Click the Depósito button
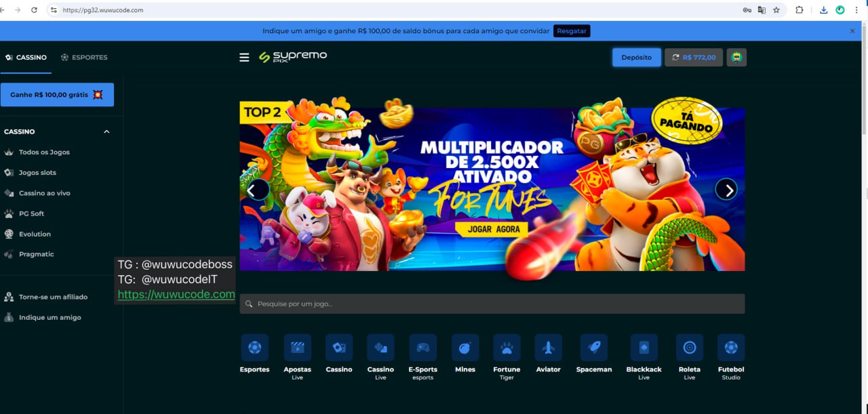The height and width of the screenshot is (414, 868). 636,58
